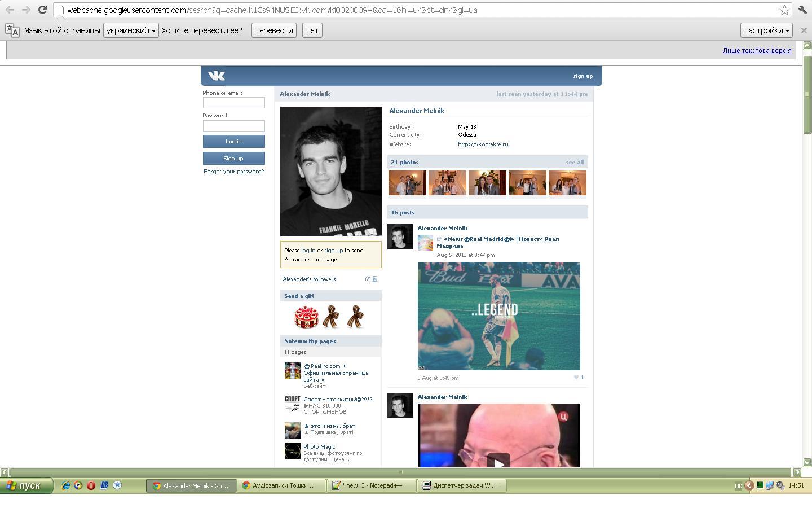Image resolution: width=812 pixels, height=508 pixels.
Task: Switch to the Notepad++ taskbar window
Action: pos(372,485)
